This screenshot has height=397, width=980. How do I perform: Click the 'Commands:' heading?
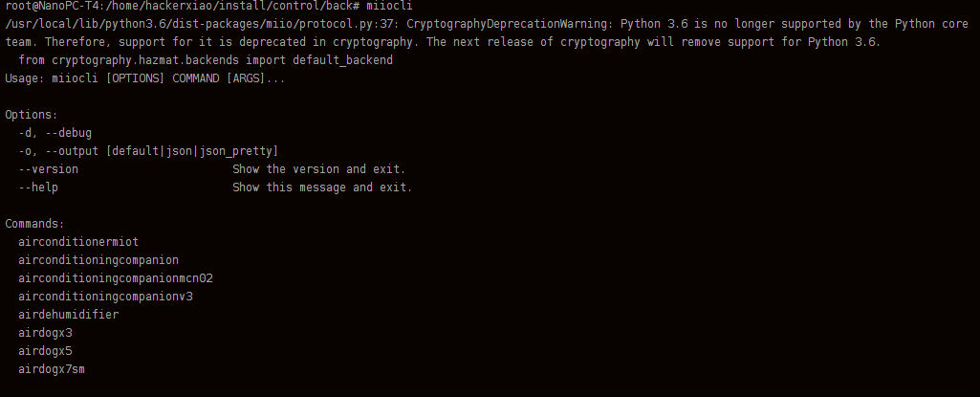[34, 224]
